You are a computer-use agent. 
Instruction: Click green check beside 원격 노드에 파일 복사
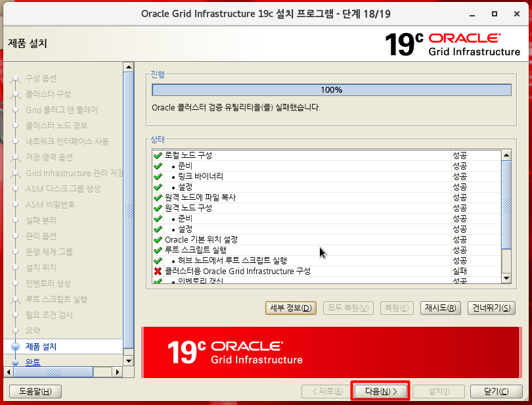tap(158, 197)
